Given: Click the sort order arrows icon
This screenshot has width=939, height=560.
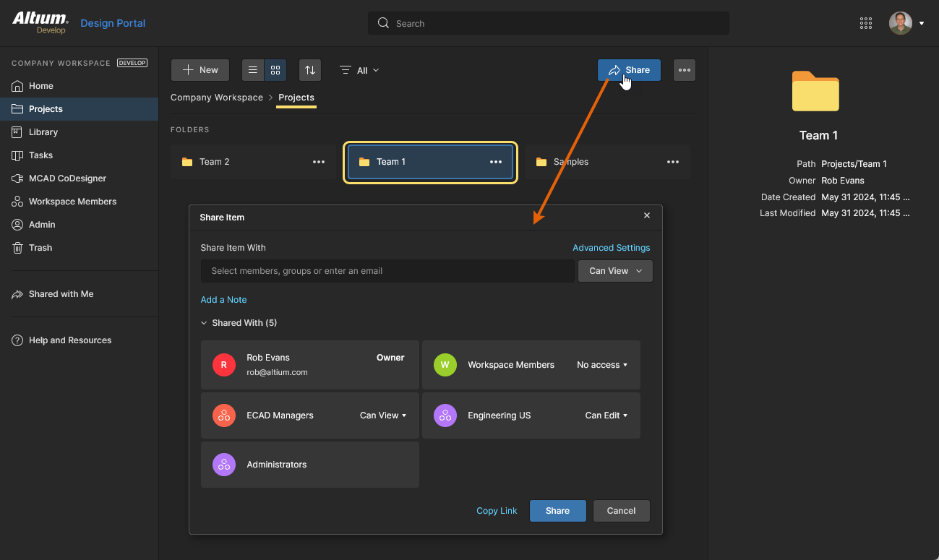Looking at the screenshot, I should [310, 70].
